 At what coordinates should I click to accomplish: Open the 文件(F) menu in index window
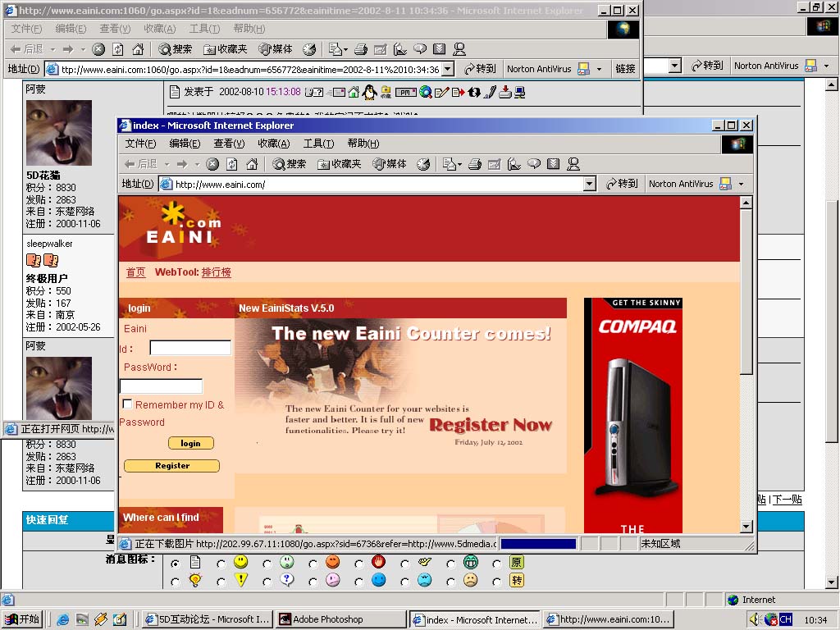click(x=140, y=144)
